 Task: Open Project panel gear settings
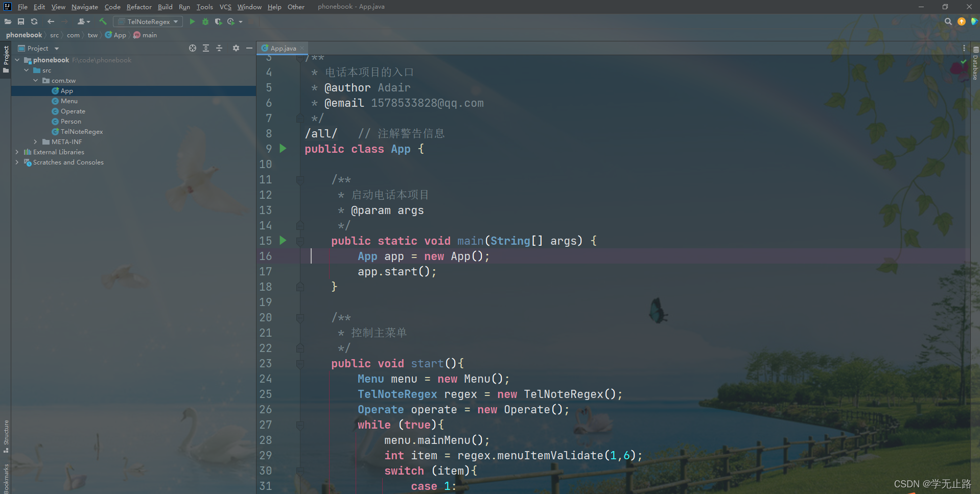tap(236, 48)
